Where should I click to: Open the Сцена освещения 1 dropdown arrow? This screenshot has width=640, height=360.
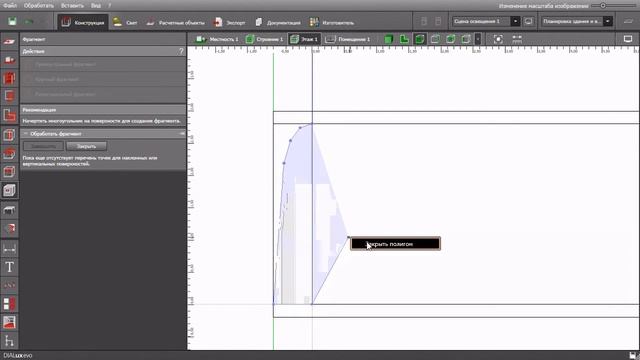pos(516,21)
